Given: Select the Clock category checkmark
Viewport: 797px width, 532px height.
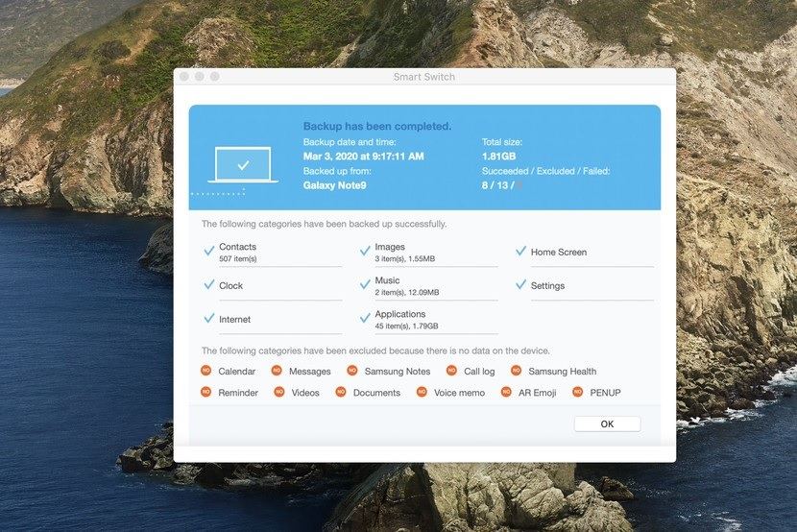Looking at the screenshot, I should (209, 285).
